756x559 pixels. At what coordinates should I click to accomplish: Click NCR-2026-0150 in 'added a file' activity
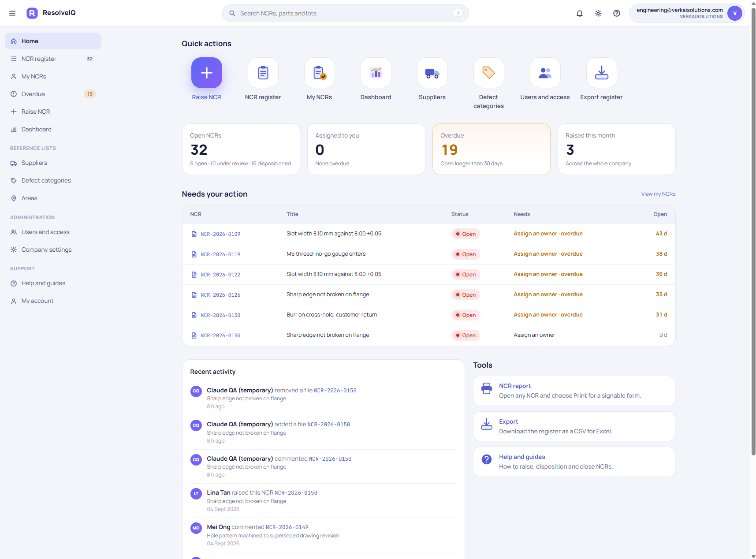pos(329,425)
